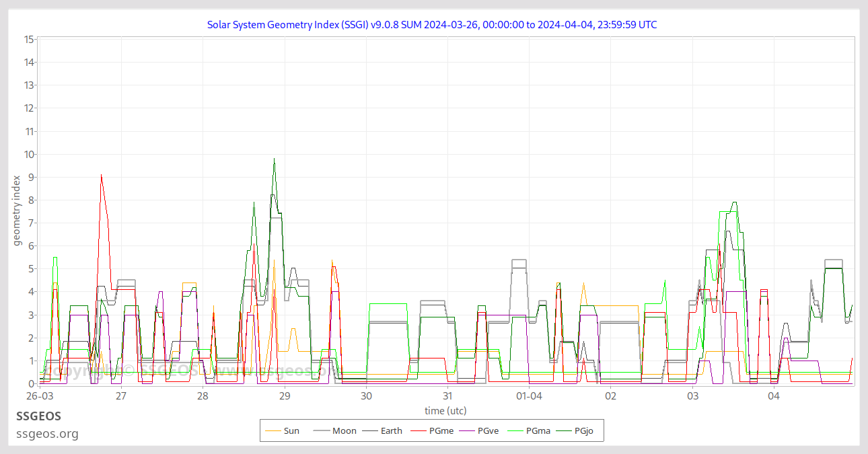This screenshot has width=868, height=454.
Task: Select the '26-03' start date tick
Action: pyautogui.click(x=40, y=397)
